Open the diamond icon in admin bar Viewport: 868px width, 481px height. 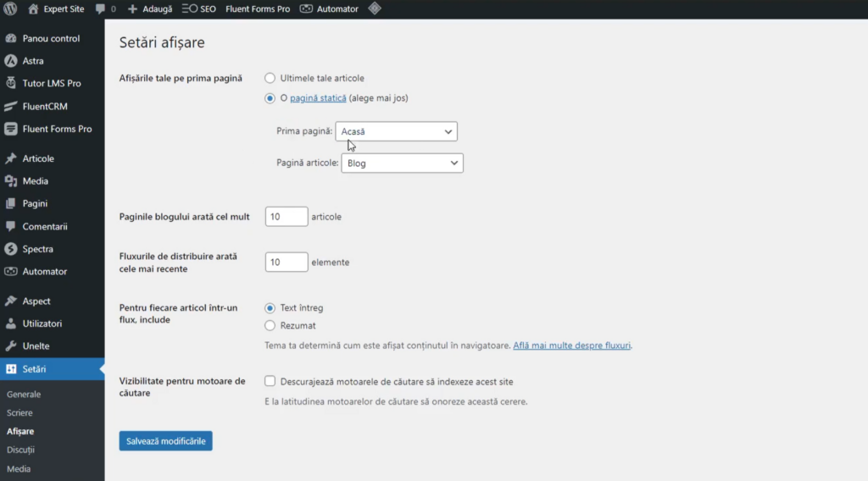tap(374, 9)
